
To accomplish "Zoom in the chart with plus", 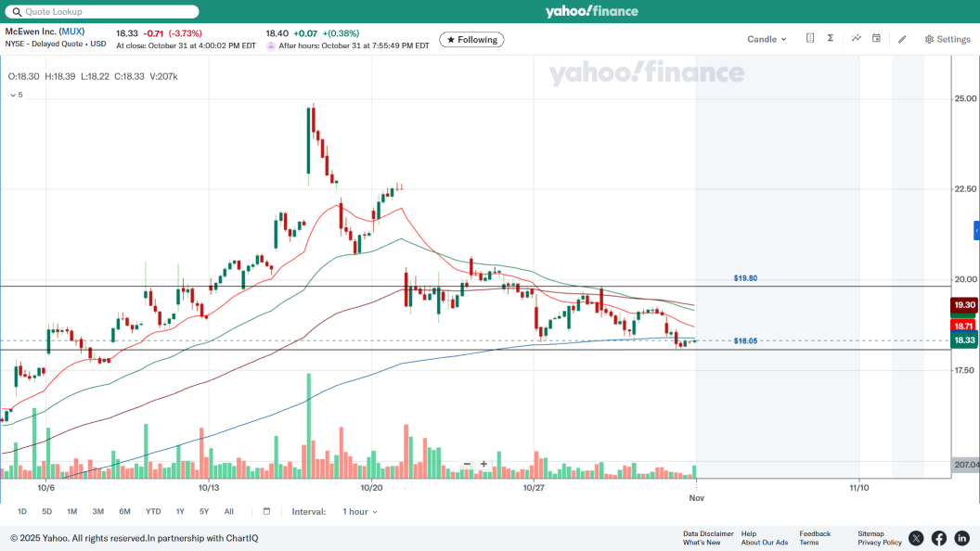I will coord(484,464).
